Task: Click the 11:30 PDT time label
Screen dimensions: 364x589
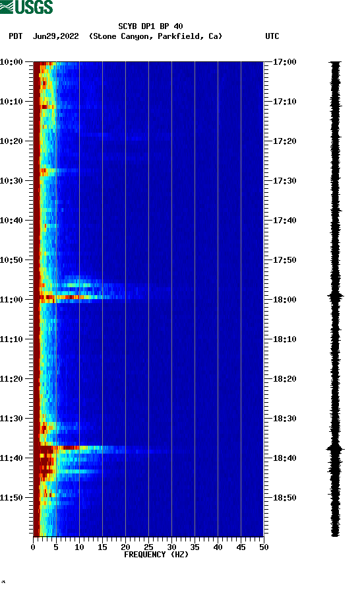Action: coord(11,419)
